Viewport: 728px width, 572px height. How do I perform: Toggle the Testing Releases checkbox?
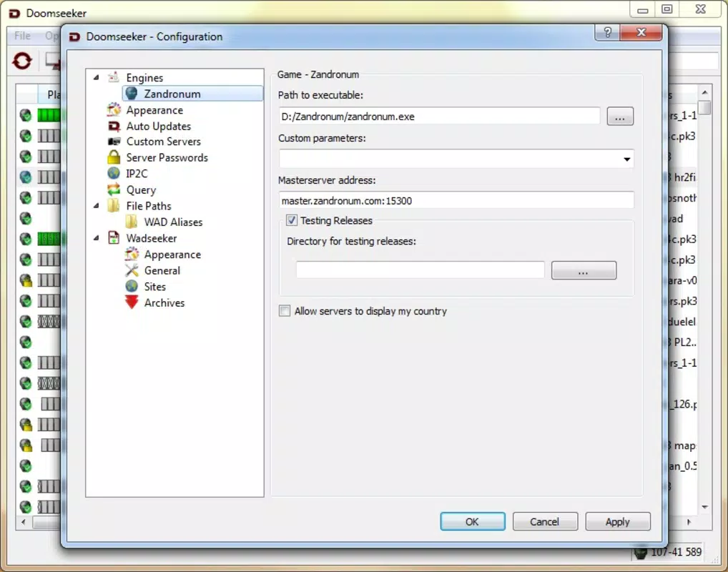[292, 220]
